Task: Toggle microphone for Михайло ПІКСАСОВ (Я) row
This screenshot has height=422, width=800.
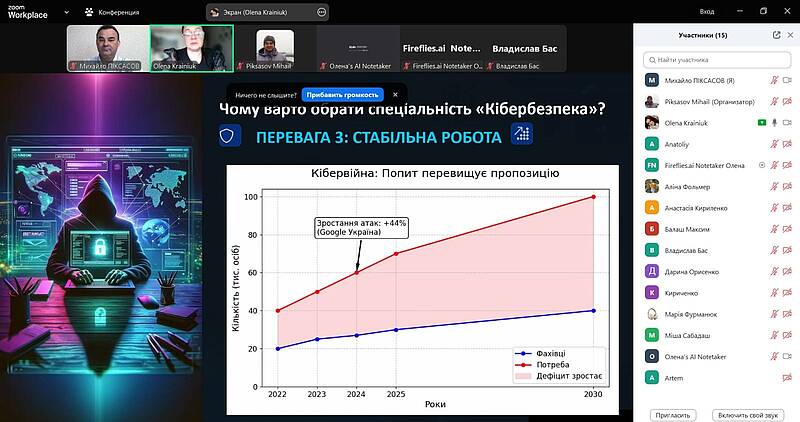Action: tap(774, 80)
